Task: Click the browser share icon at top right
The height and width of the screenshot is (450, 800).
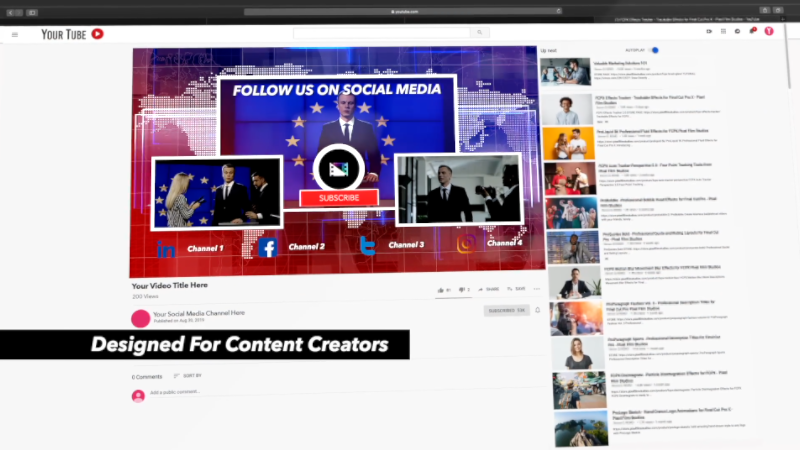Action: [764, 10]
